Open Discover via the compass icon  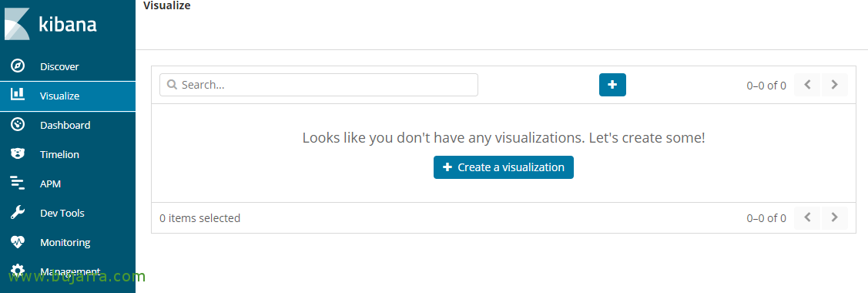18,66
